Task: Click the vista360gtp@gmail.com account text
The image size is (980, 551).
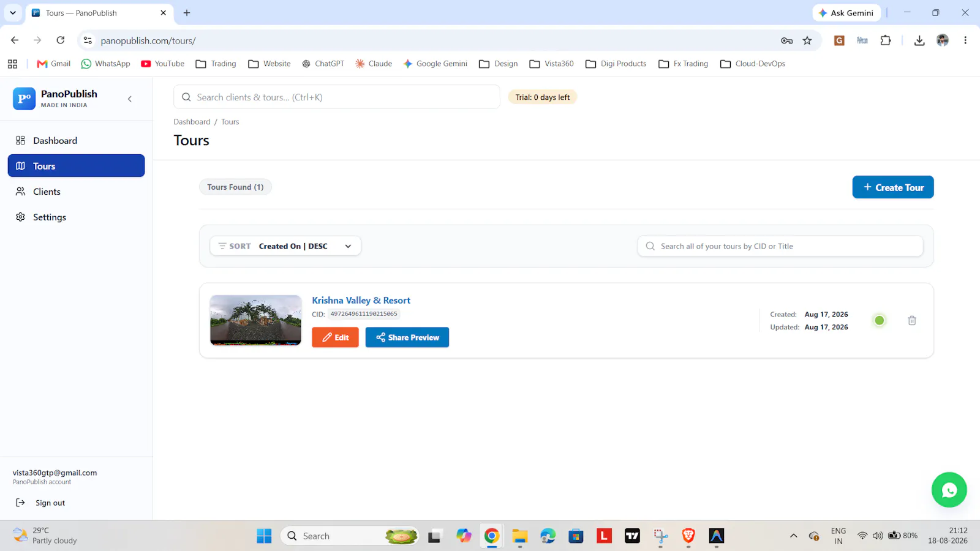Action: point(55,473)
